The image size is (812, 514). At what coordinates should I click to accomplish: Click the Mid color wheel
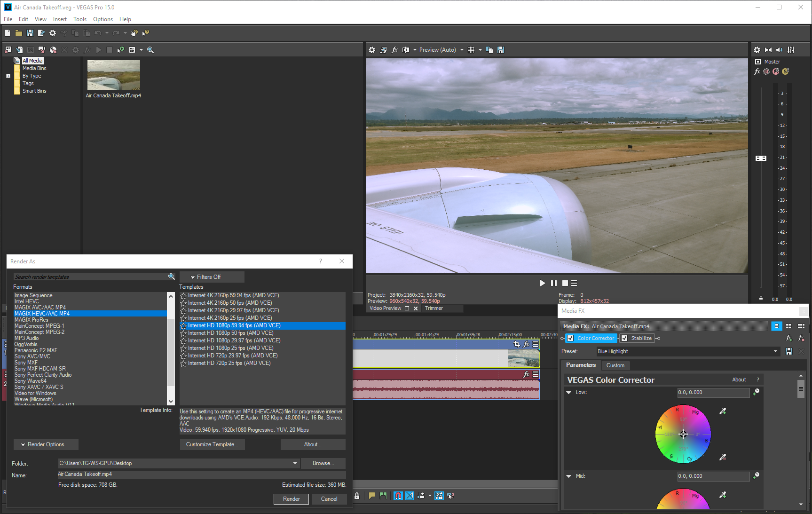(x=683, y=498)
